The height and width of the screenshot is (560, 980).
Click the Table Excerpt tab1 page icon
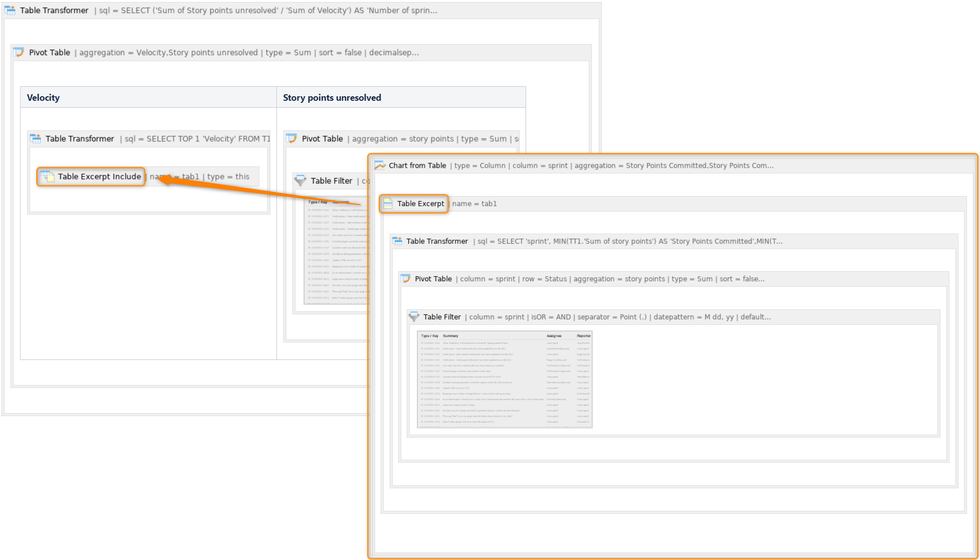[x=388, y=204]
